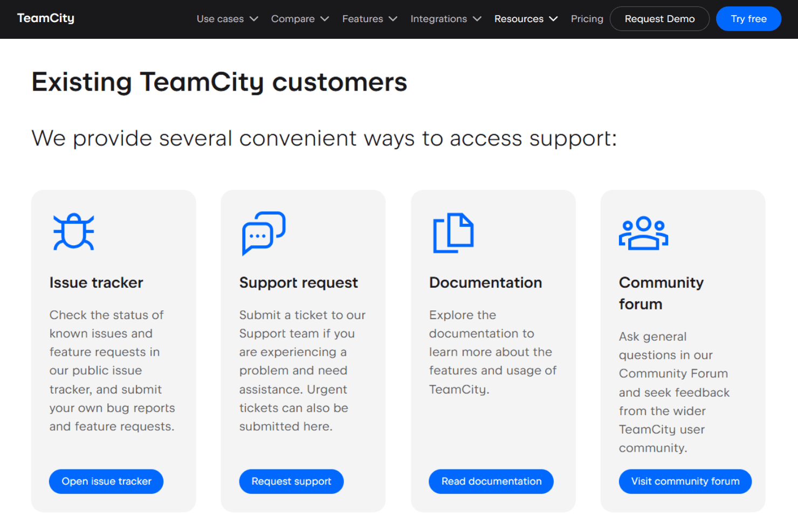Viewport: 798px width, 532px height.
Task: Click the TeamCity logo
Action: coord(46,18)
